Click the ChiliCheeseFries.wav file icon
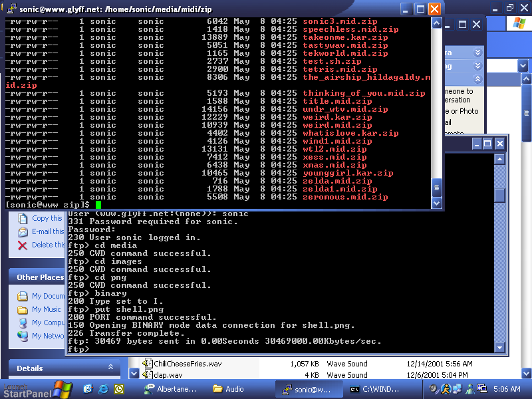532x399 pixels. pyautogui.click(x=148, y=364)
